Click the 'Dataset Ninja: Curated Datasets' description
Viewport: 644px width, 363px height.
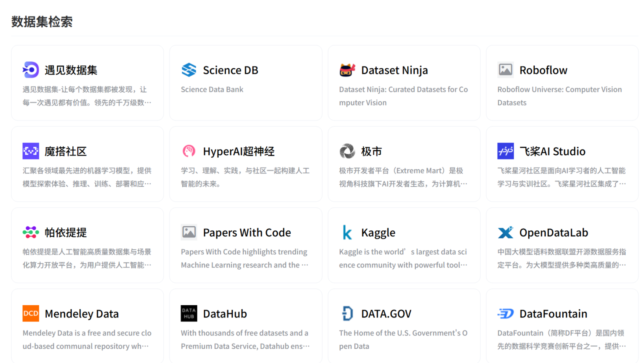(404, 96)
